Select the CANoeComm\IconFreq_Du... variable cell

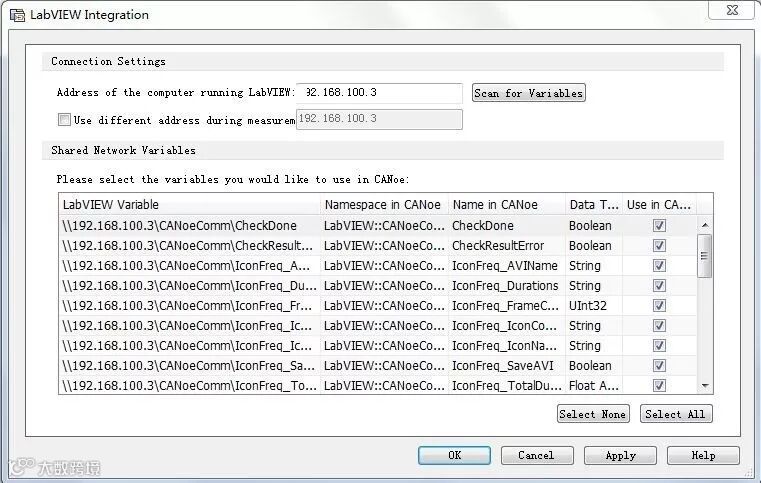pyautogui.click(x=189, y=285)
